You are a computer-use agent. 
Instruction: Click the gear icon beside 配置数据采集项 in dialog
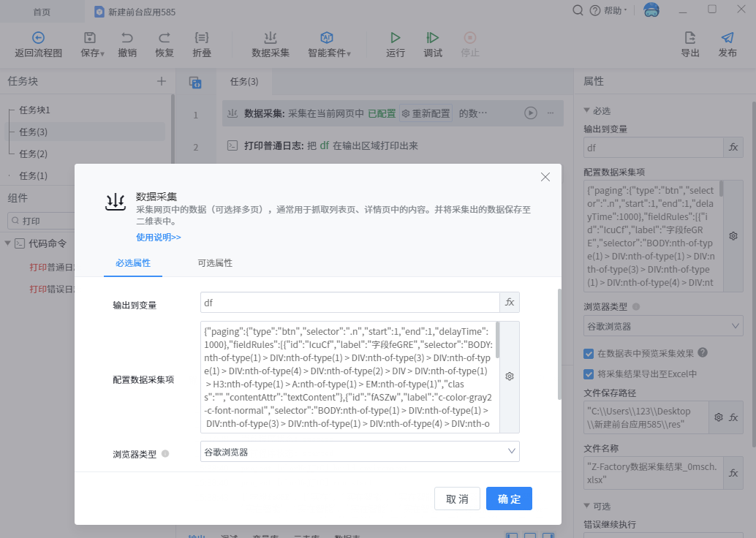pos(510,376)
